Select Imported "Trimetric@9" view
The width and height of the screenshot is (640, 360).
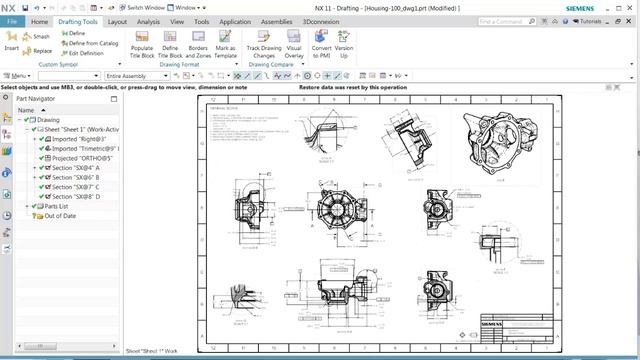coord(83,149)
